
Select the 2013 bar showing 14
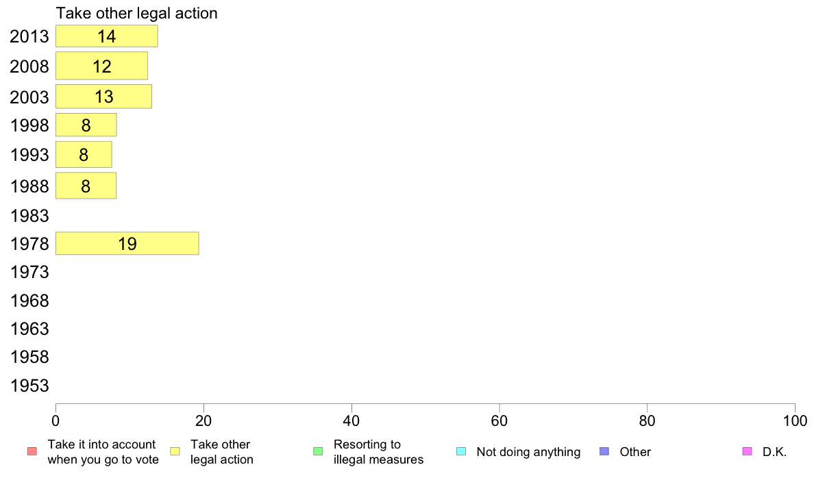click(x=106, y=36)
